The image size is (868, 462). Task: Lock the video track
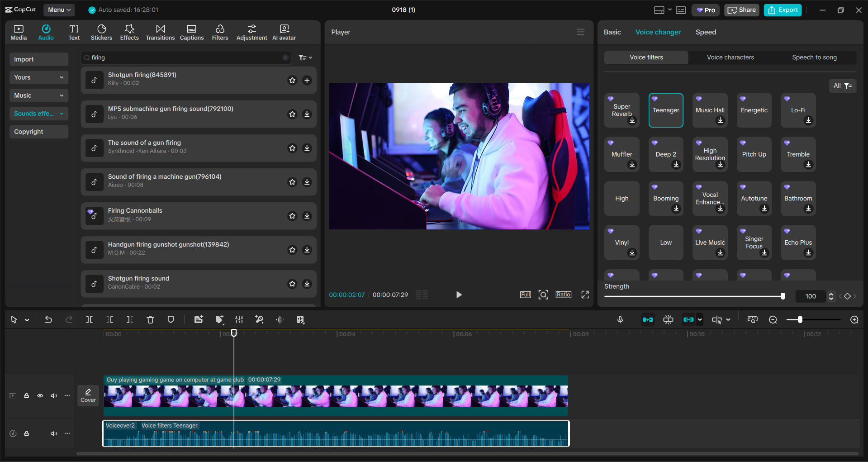coord(26,395)
